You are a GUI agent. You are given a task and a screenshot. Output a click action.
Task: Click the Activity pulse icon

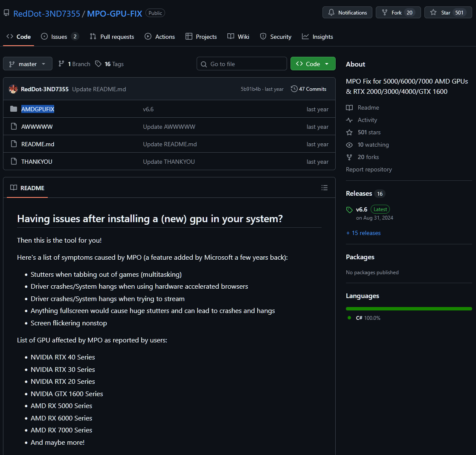[x=349, y=120]
